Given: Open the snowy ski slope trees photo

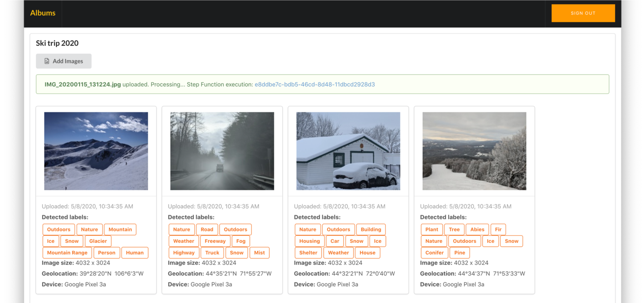Looking at the screenshot, I should click(474, 151).
